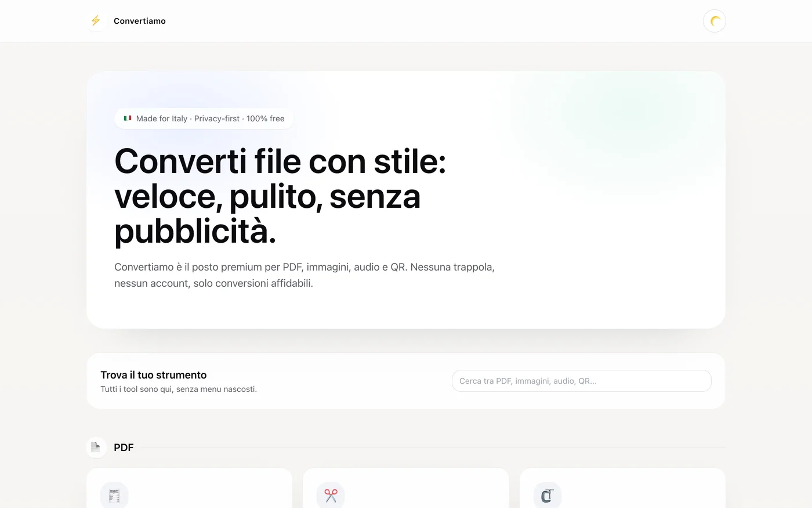Screen dimensions: 812x508
Task: Click the 'Tutti i tool sono qui' subtitle
Action: pyautogui.click(x=179, y=389)
